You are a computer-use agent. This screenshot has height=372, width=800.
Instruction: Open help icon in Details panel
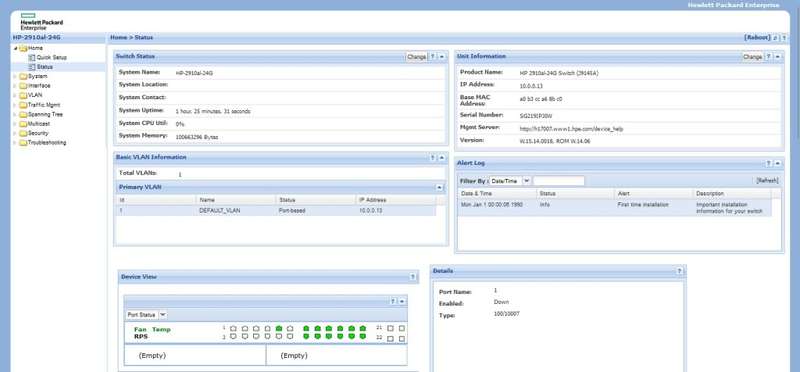679,271
